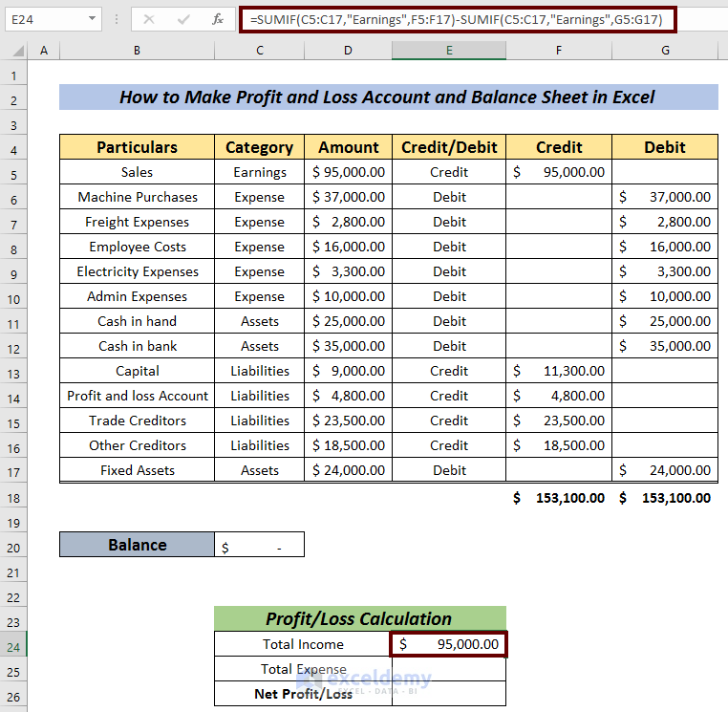The width and height of the screenshot is (728, 712).
Task: Click the Debit total $153,100.00 cell
Action: [x=665, y=497]
